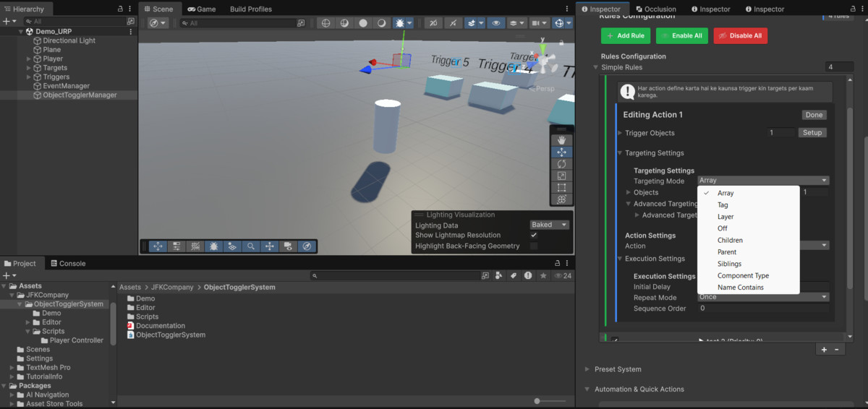Toggle Highlight Back-Facing Geometry checkbox

tap(534, 246)
